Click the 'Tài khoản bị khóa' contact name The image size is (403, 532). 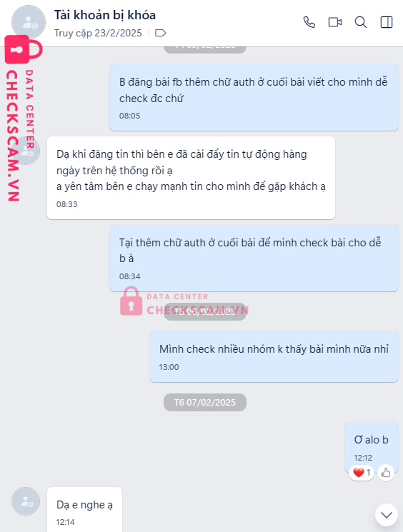[105, 15]
